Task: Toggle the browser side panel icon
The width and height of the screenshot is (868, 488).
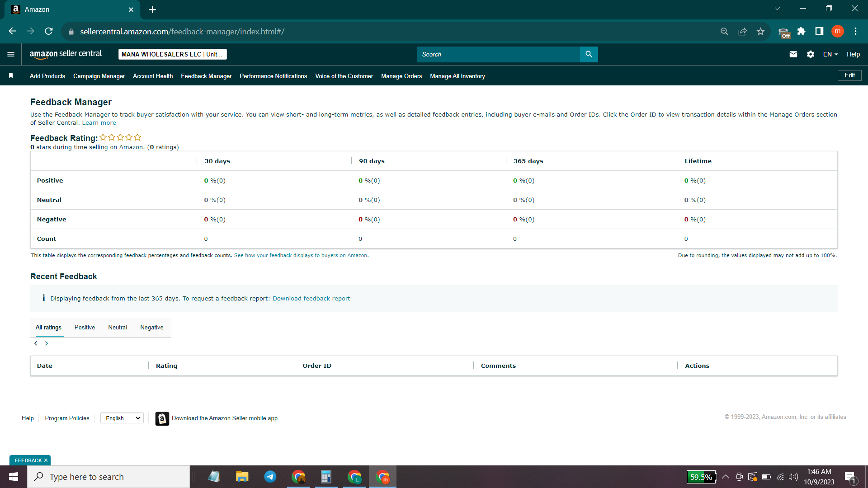Action: coord(819,31)
